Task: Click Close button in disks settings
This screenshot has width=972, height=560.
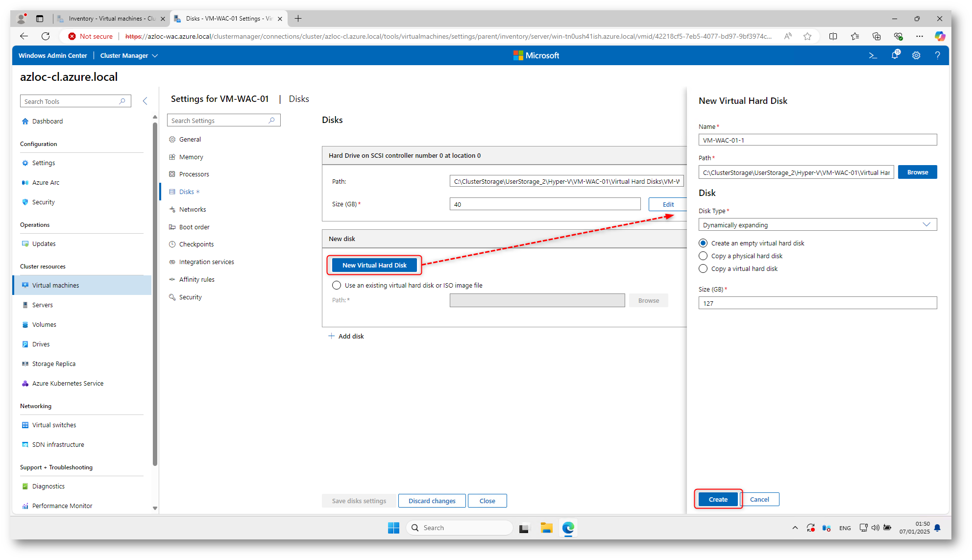Action: [487, 501]
